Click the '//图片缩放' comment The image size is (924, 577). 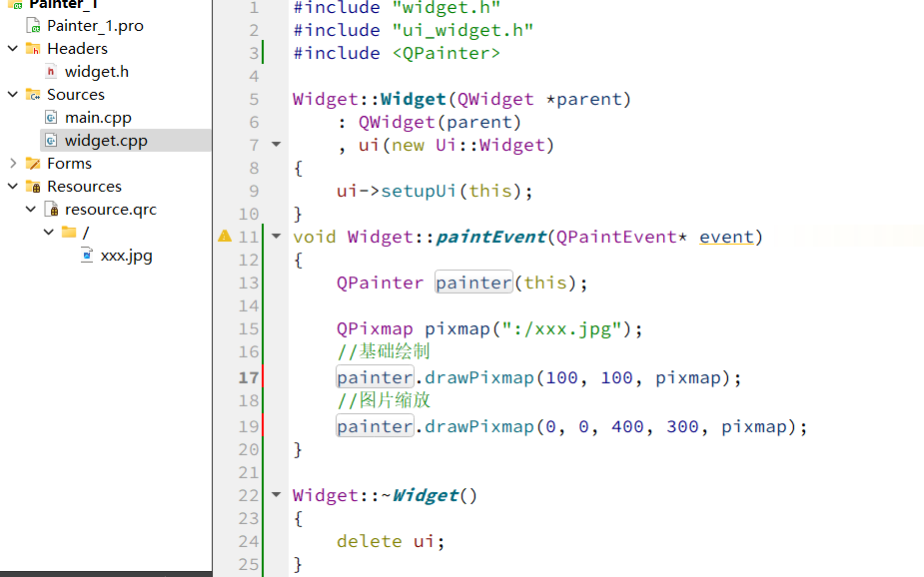(383, 400)
